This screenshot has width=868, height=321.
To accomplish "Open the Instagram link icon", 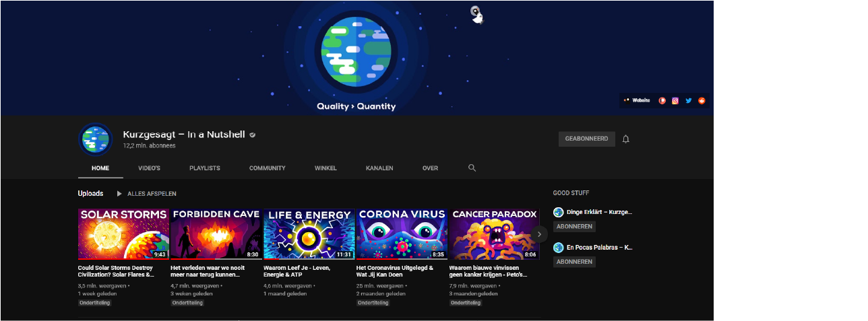I will point(675,100).
